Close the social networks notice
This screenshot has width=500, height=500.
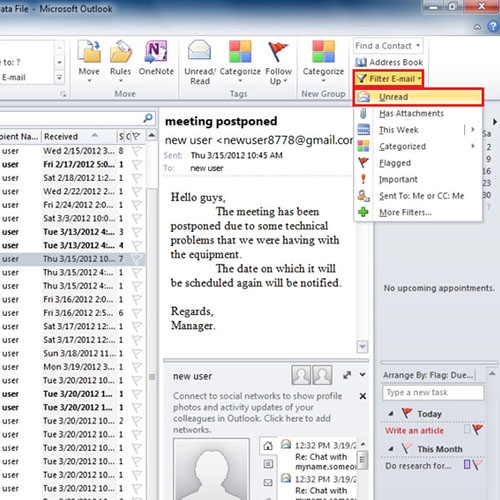[363, 396]
